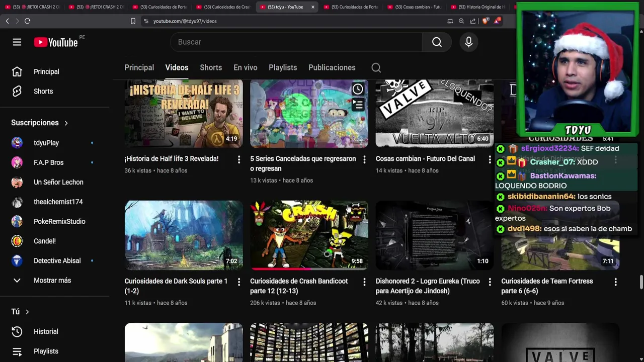Open options for Crash Bandicoot parte 12
Screen dimensions: 644x362
click(364, 282)
